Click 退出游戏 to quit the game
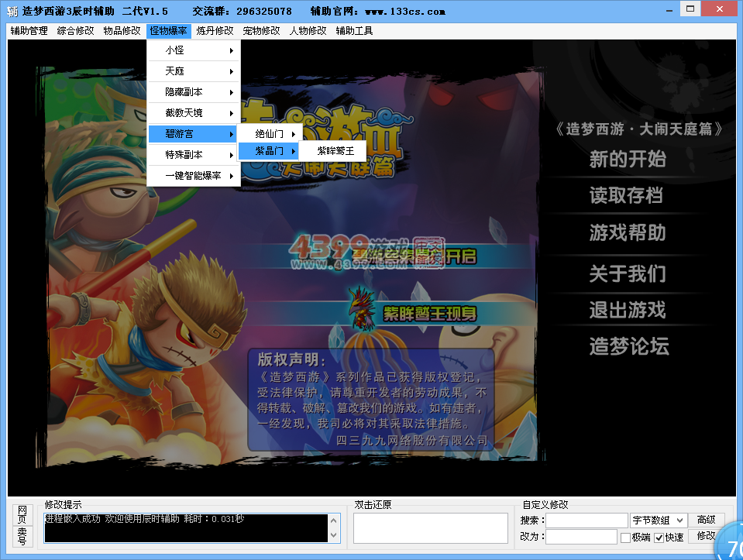The width and height of the screenshot is (743, 560). [x=628, y=310]
